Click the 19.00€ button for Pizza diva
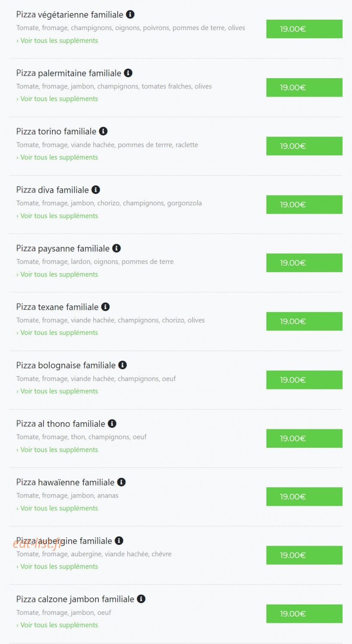 point(304,204)
